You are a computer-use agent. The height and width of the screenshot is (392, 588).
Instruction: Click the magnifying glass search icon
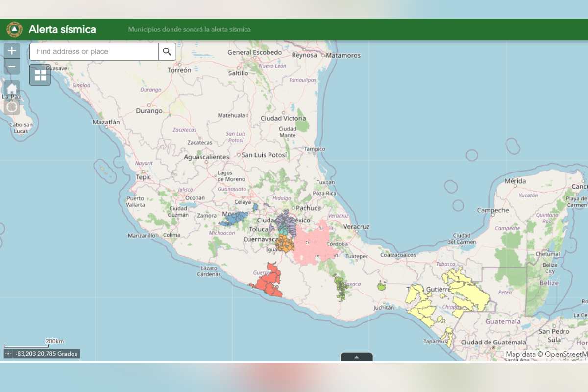tap(167, 51)
